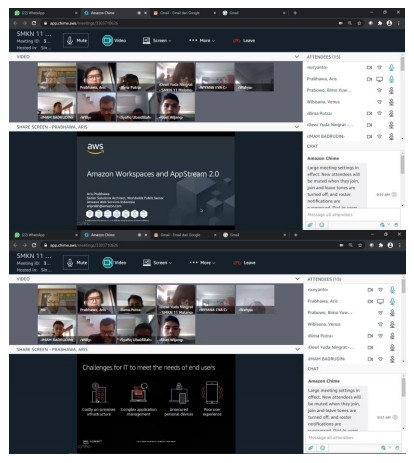This screenshot has height=463, width=414.
Task: Click Prabhawa, Aris screen-share icon in AWS title slide window
Action: click(380, 79)
